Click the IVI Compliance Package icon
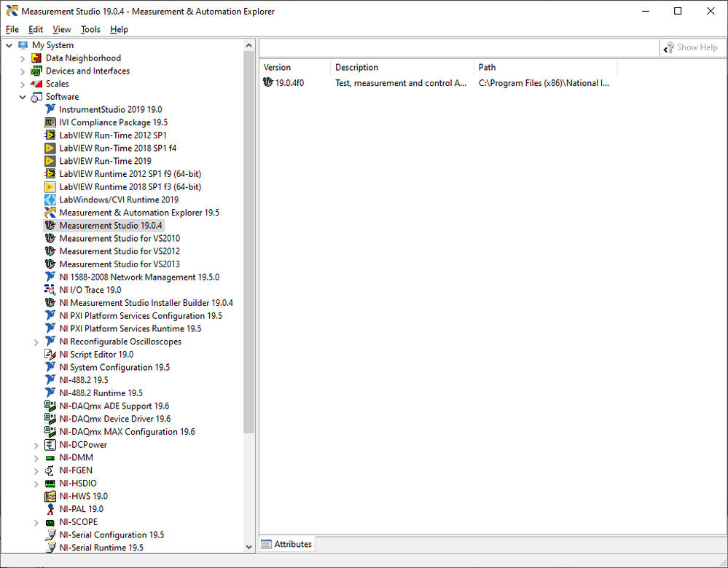 tap(50, 122)
